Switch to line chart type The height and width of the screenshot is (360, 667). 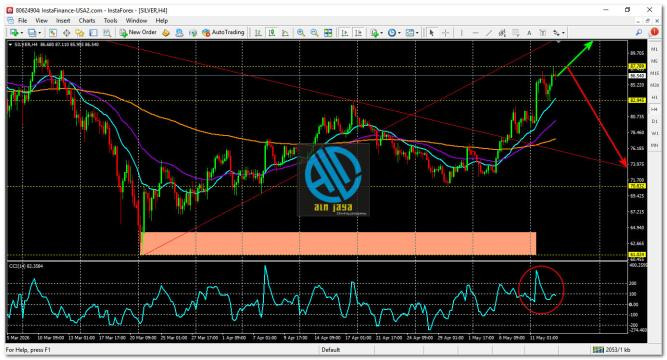pos(285,32)
